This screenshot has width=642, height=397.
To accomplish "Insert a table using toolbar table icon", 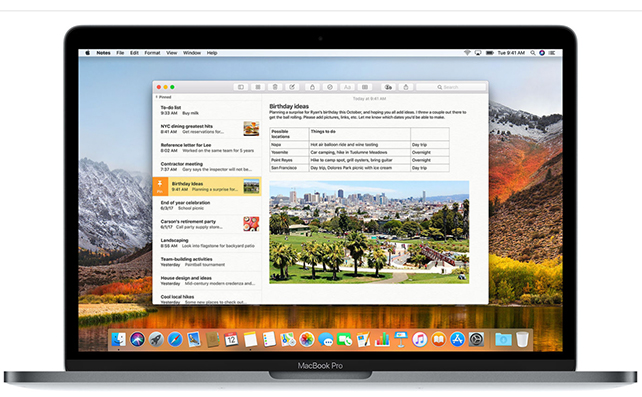I will click(x=364, y=87).
